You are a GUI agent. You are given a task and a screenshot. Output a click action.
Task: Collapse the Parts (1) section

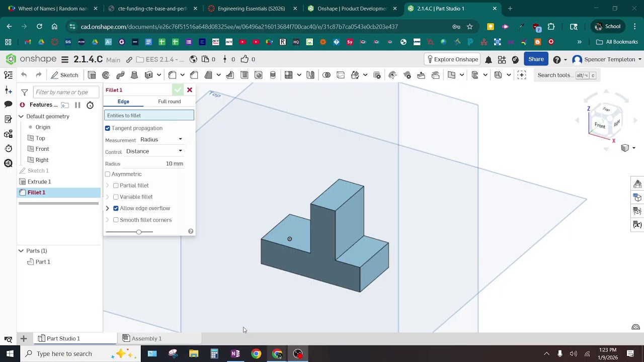[x=21, y=250]
